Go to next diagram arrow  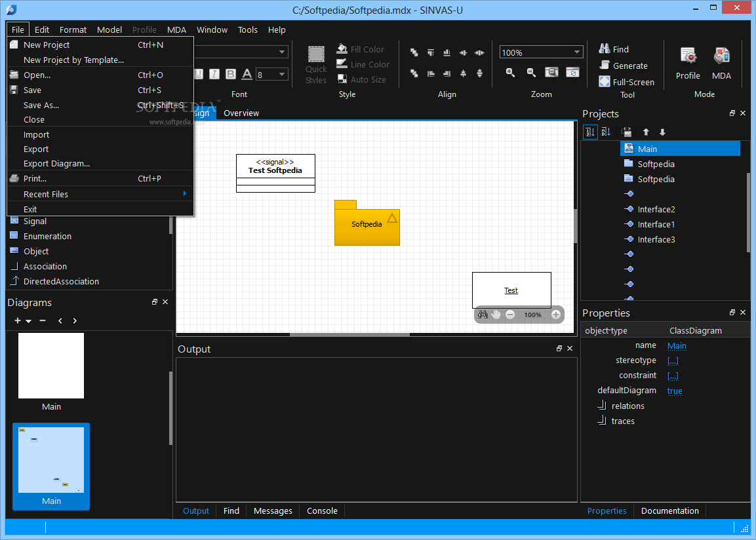[x=75, y=320]
